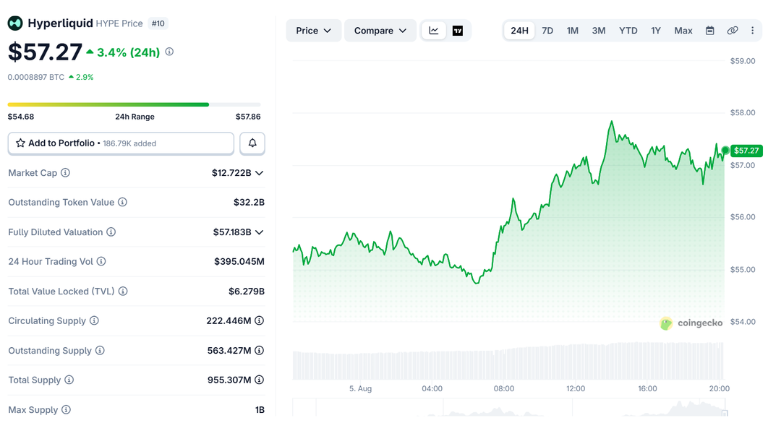Select the 1Y time range tab

point(656,30)
